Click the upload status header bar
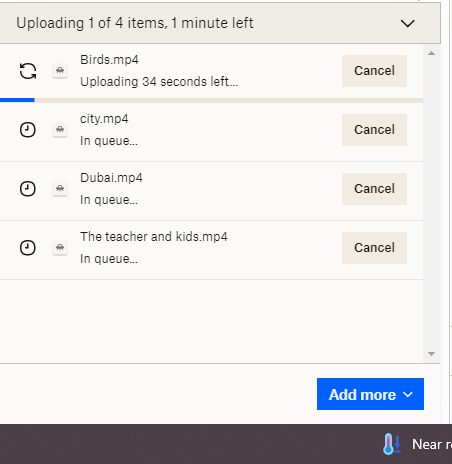Viewport: 452px width, 464px height. (220, 23)
